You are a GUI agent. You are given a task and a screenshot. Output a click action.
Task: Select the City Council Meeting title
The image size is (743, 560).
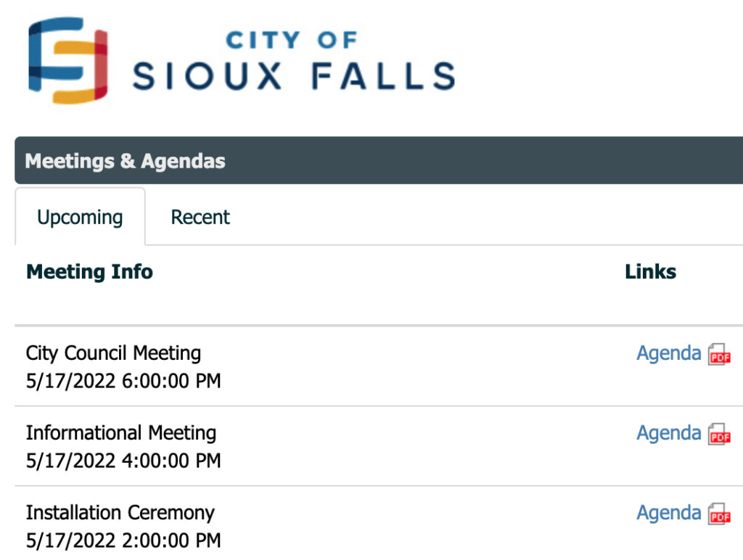point(113,353)
